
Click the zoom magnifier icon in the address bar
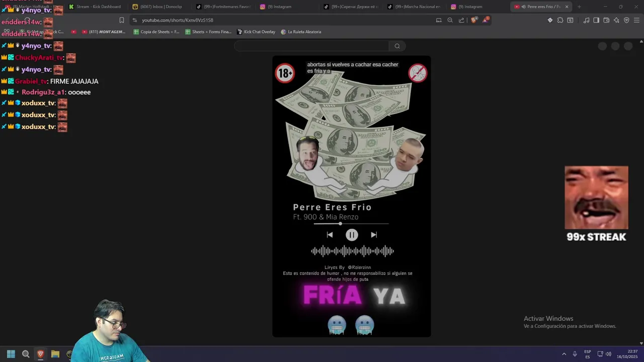point(450,20)
